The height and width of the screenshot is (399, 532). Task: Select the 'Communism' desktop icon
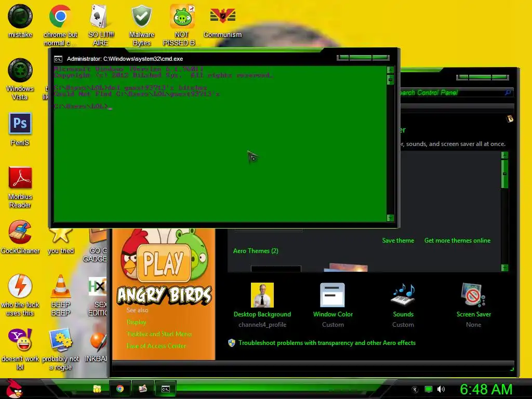click(222, 21)
